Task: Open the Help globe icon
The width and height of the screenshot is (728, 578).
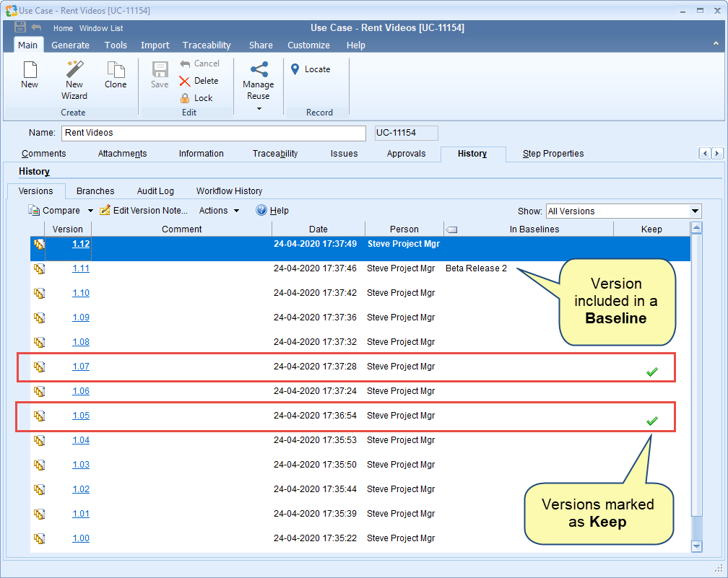Action: click(261, 210)
